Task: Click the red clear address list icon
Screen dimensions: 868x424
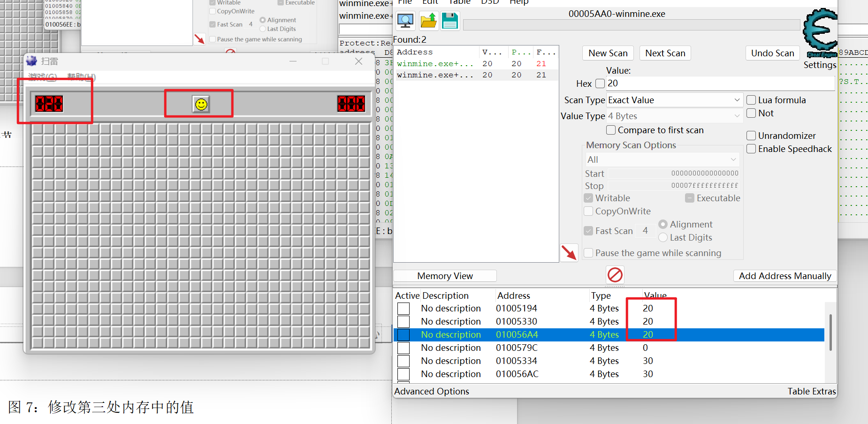Action: (x=615, y=274)
